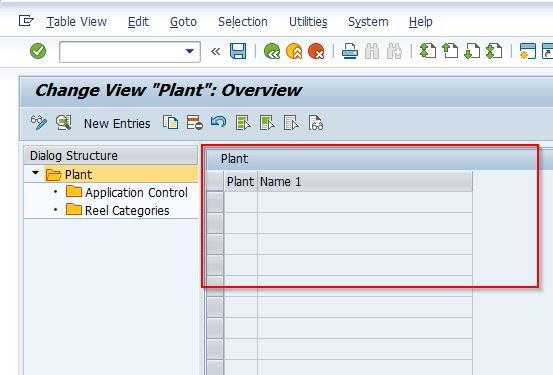Select the Reel Categories folder
The image size is (553, 375).
[x=127, y=211]
